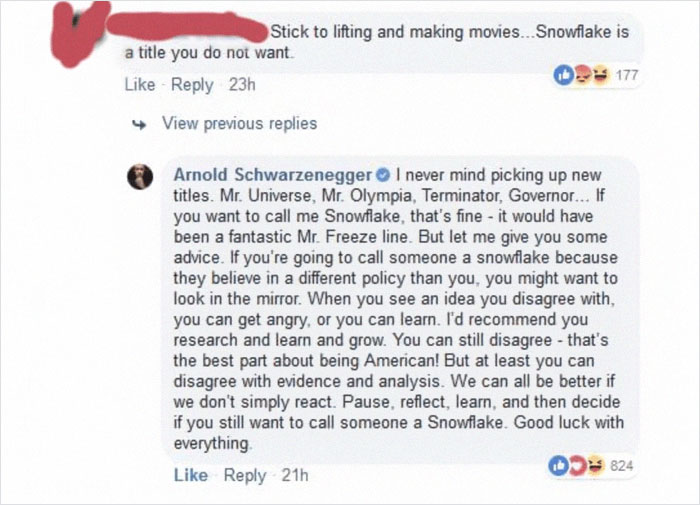Open the 21h timestamp link
Image resolution: width=700 pixels, height=505 pixels.
294,475
